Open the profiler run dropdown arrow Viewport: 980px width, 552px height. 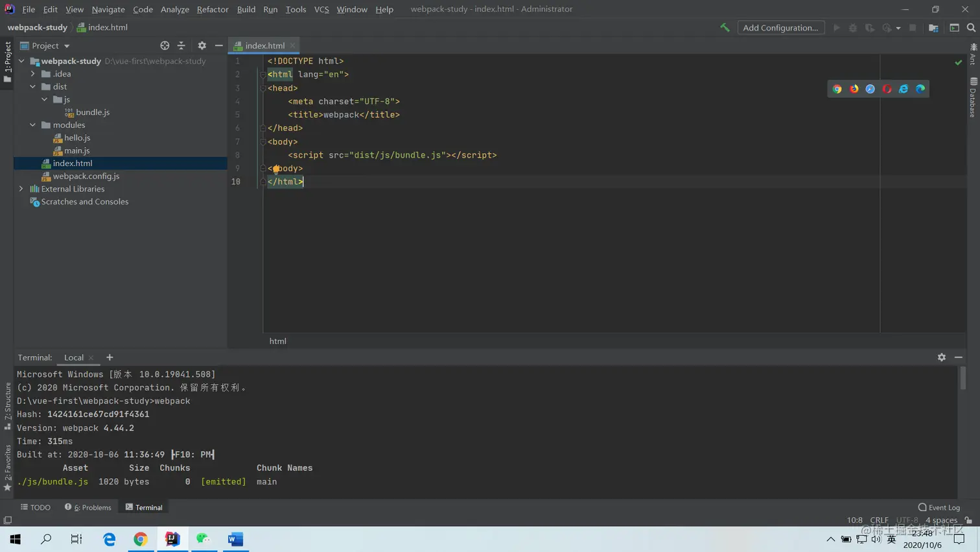[898, 29]
